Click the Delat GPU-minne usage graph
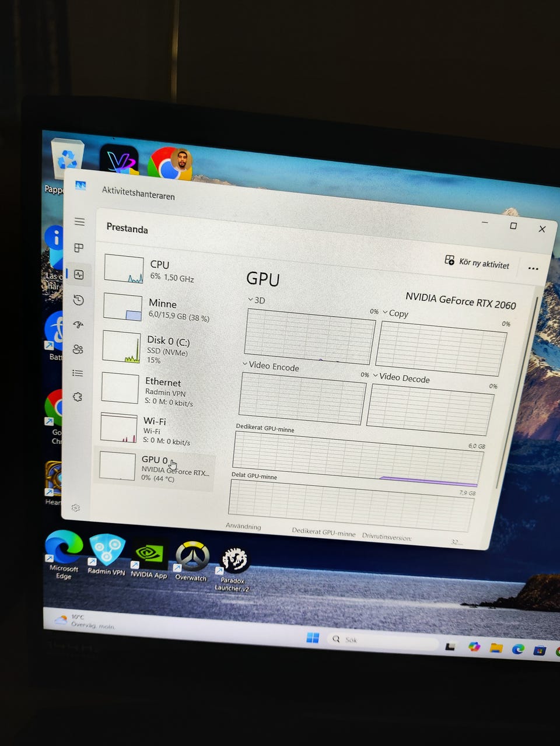The image size is (560, 746). (x=351, y=505)
